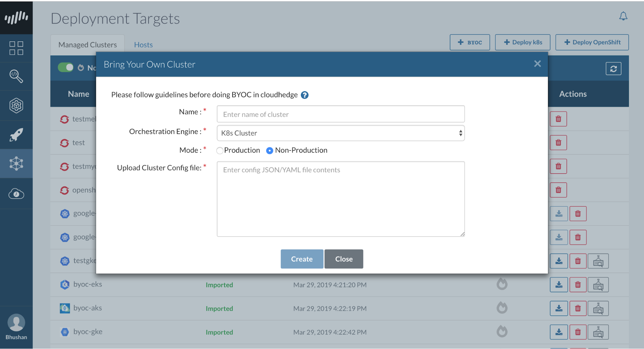Image resolution: width=644 pixels, height=349 pixels.
Task: Click the Deploy OpenShift button
Action: tap(592, 42)
